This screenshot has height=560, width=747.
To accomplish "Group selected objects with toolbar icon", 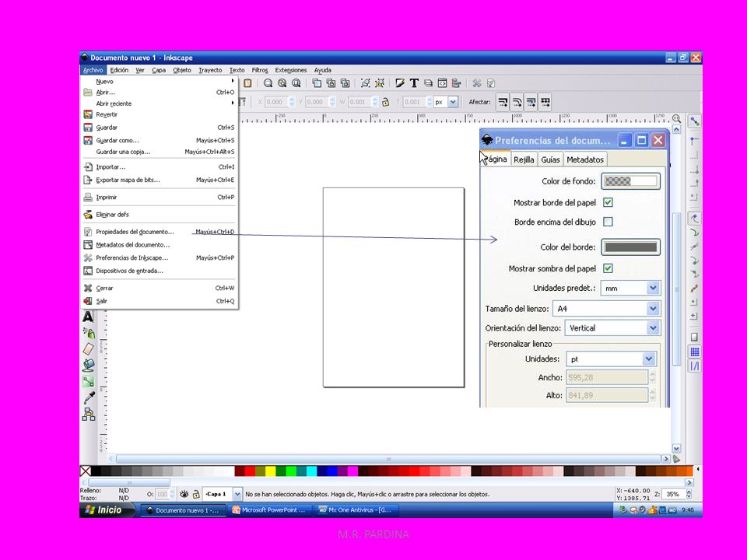I will pyautogui.click(x=366, y=83).
